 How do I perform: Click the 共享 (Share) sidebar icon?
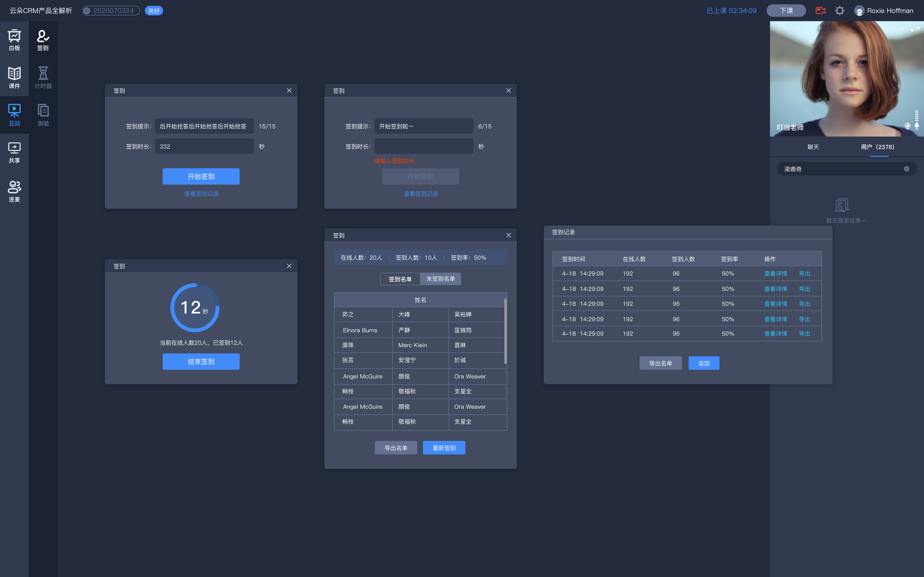click(x=15, y=151)
